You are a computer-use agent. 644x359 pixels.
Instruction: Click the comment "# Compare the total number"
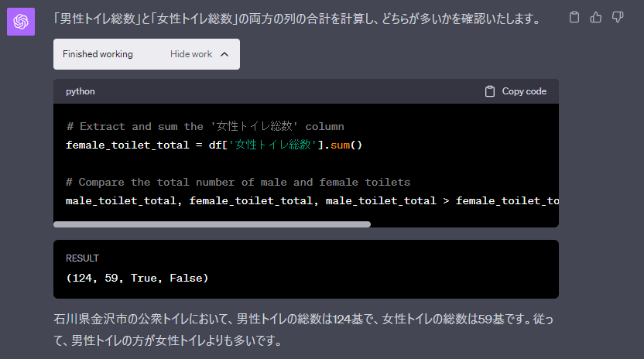coord(238,182)
